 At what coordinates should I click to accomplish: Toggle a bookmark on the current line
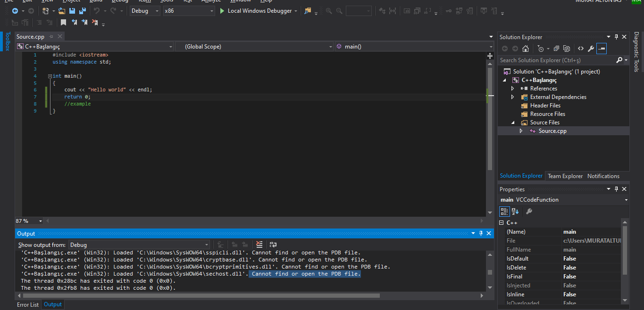(63, 22)
